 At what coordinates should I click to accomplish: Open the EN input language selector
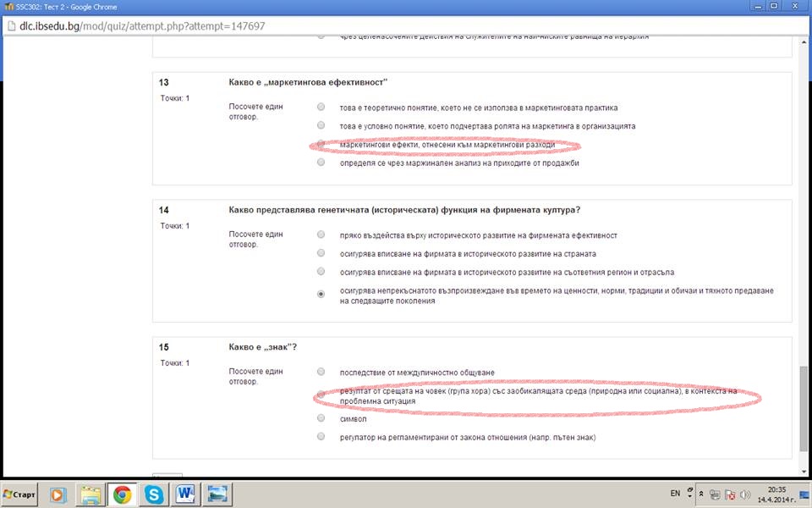675,493
